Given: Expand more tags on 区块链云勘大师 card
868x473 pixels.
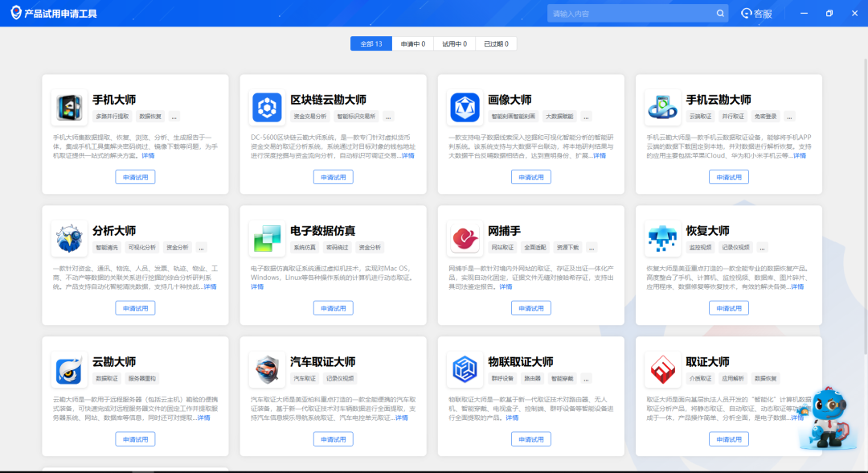Looking at the screenshot, I should click(x=389, y=117).
